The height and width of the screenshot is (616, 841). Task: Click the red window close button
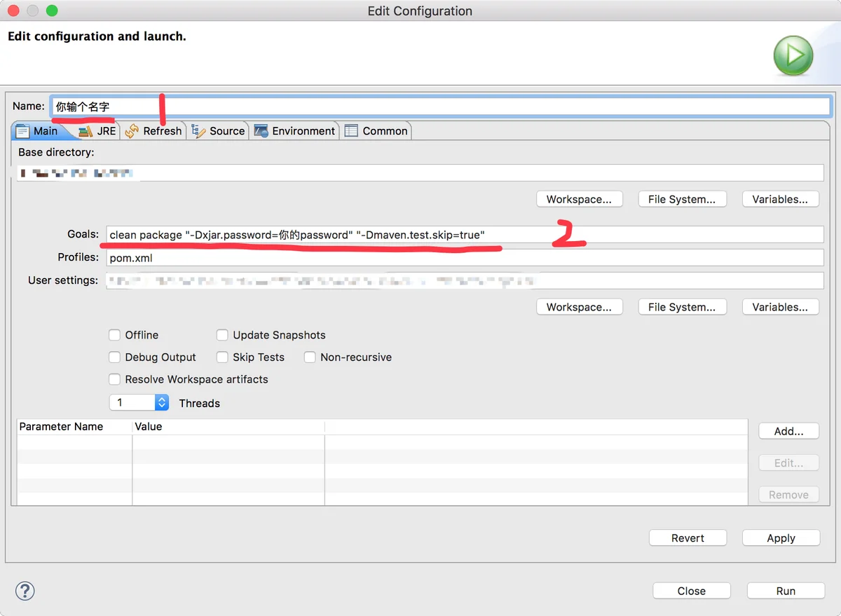point(13,11)
